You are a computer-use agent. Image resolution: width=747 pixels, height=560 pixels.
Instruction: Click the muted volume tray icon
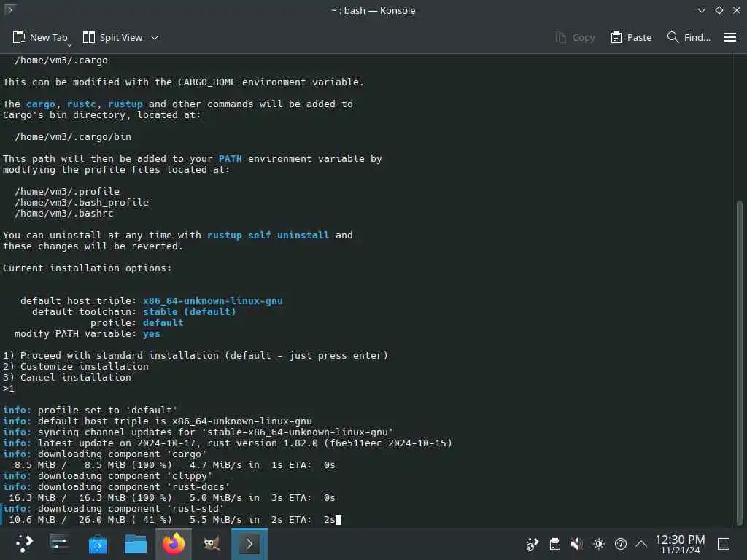click(576, 544)
